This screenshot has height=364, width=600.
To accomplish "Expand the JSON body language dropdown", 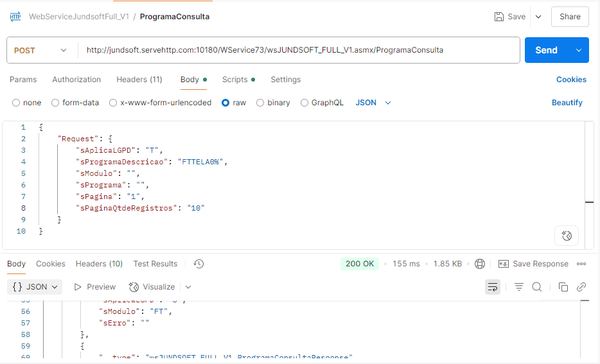I will point(373,103).
